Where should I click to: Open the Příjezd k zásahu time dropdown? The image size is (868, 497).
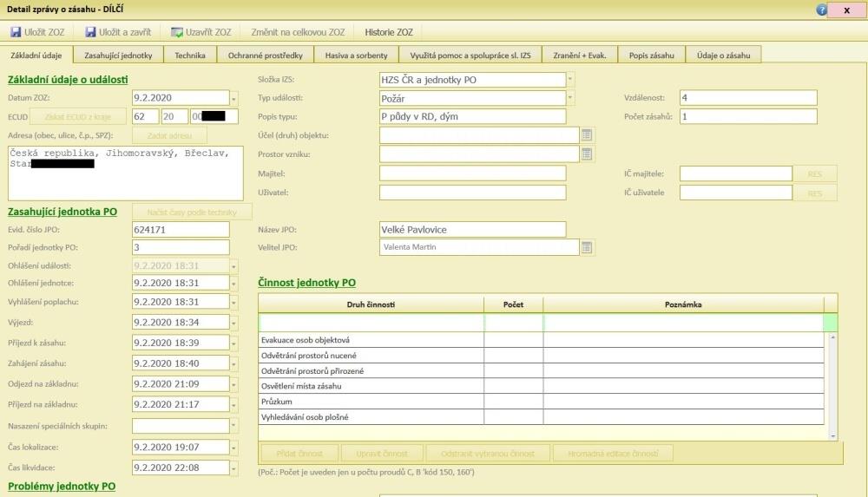click(x=233, y=343)
